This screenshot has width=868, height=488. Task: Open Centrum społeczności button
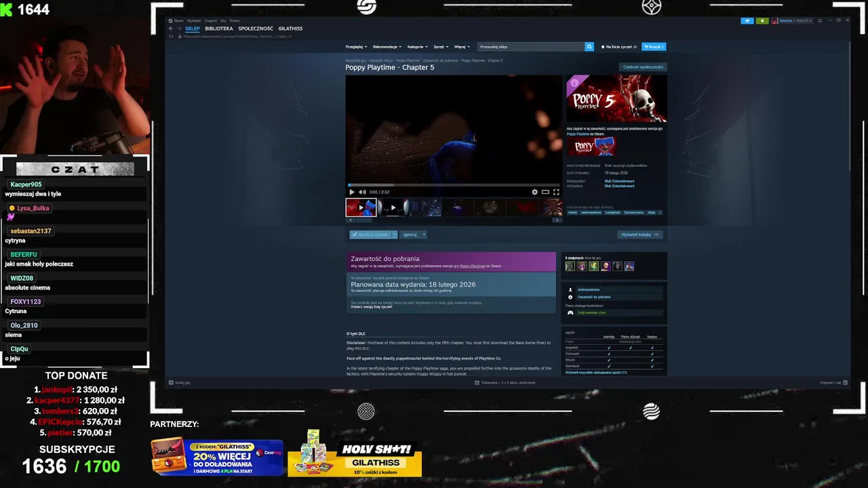(643, 67)
